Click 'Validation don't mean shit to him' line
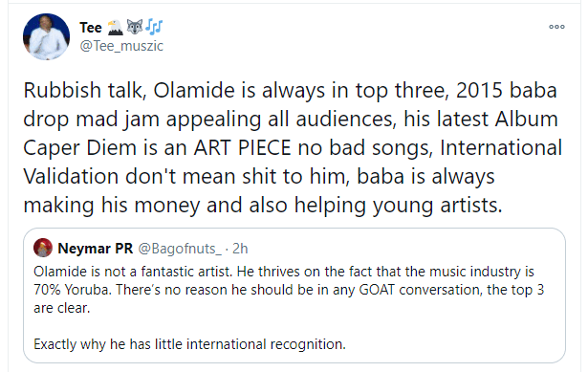 259,176
